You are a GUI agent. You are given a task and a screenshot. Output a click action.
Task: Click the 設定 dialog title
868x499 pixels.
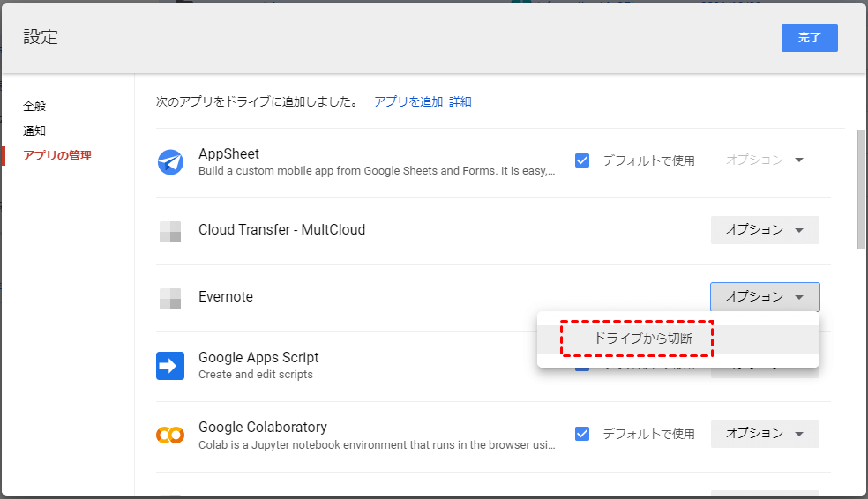tap(41, 37)
